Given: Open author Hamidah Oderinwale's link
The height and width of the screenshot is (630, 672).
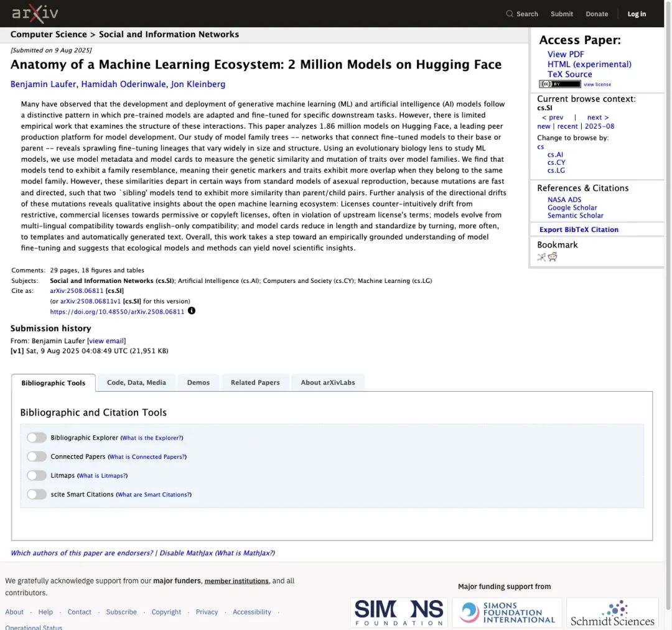Looking at the screenshot, I should [x=123, y=84].
